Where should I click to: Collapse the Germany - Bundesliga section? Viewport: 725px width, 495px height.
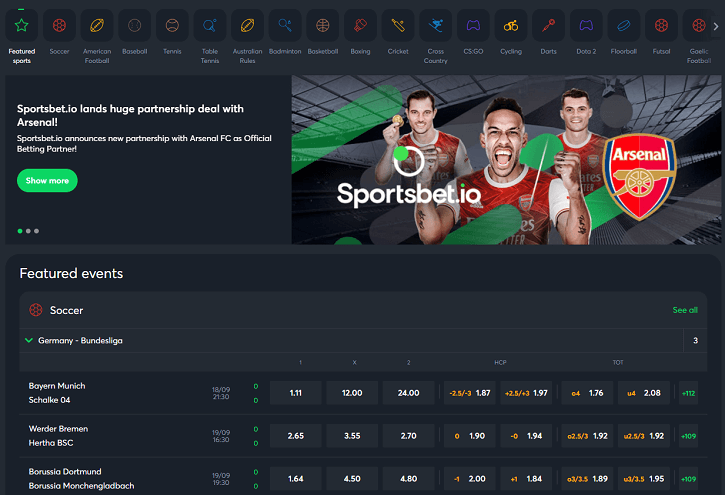29,341
